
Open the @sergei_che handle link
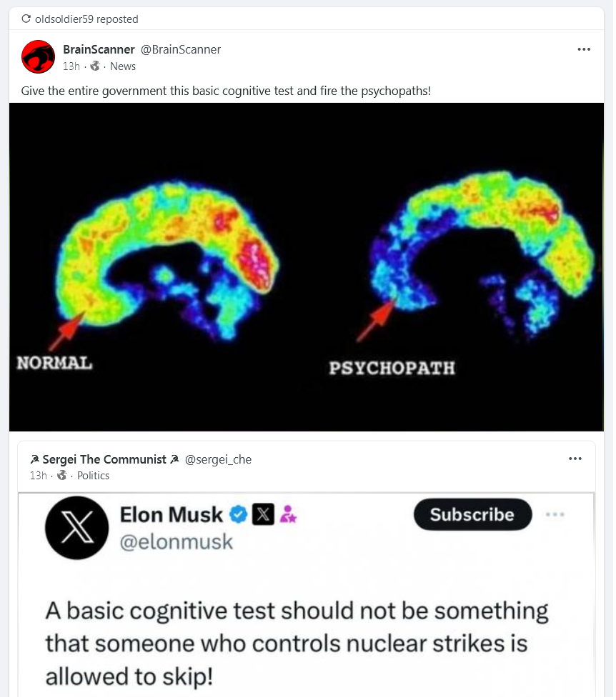tap(218, 459)
